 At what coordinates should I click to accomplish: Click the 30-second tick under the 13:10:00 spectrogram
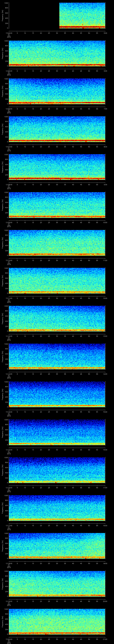point(57,260)
